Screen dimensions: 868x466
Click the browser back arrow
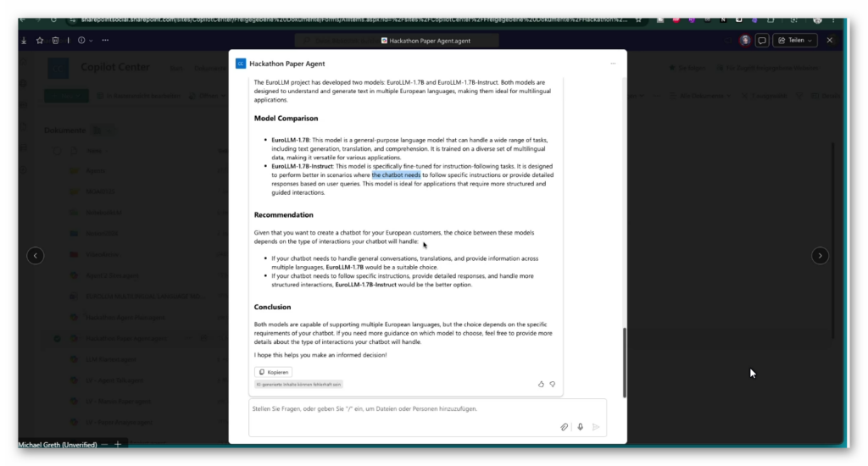coord(23,20)
